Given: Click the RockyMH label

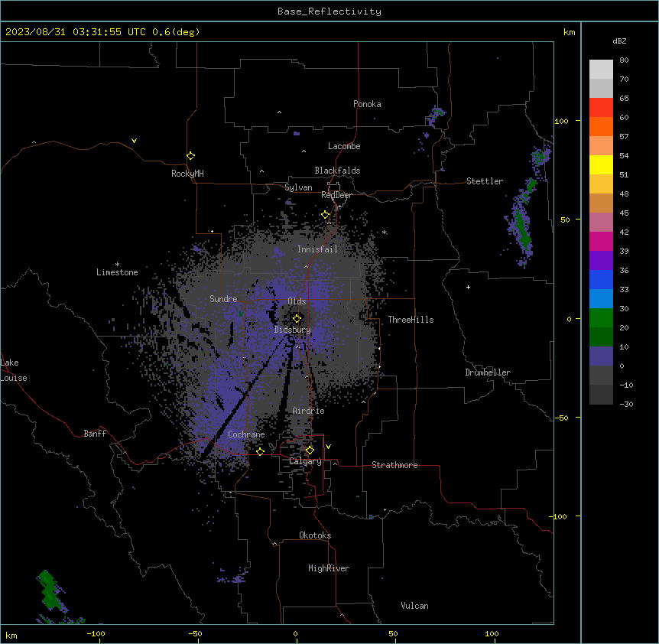Looking at the screenshot, I should pos(187,174).
